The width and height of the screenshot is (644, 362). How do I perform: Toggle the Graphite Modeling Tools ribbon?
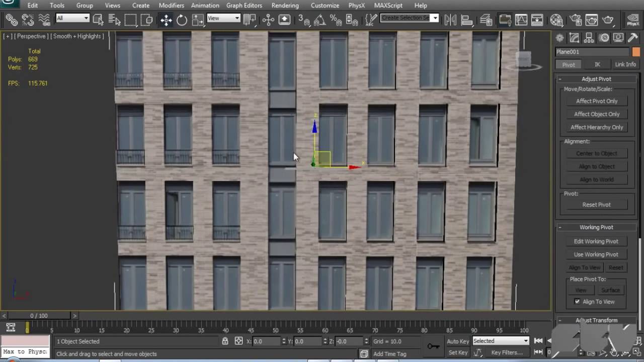505,20
